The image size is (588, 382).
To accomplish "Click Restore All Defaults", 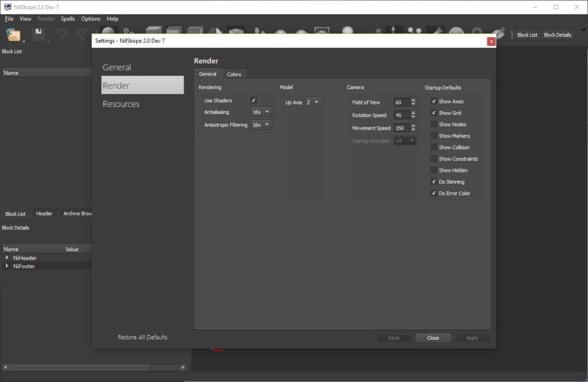I will coord(142,337).
